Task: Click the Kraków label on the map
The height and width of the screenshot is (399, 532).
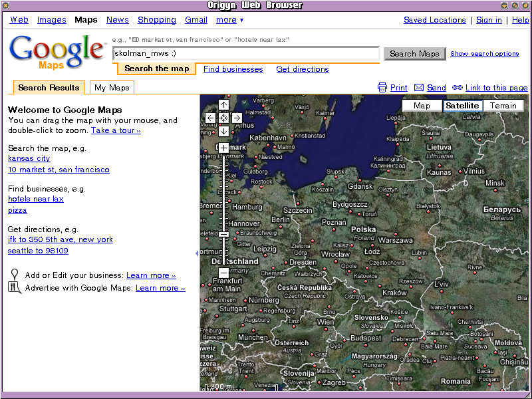Action: [x=394, y=293]
